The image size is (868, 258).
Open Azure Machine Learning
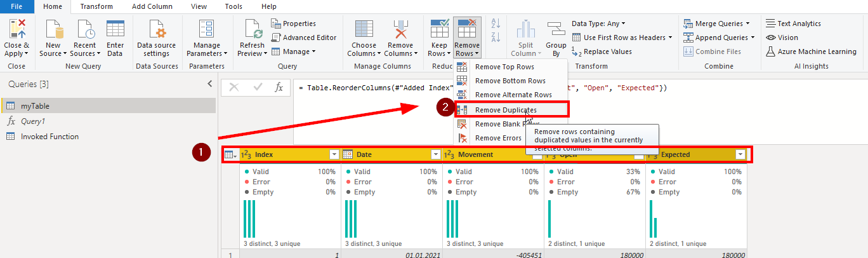point(810,51)
